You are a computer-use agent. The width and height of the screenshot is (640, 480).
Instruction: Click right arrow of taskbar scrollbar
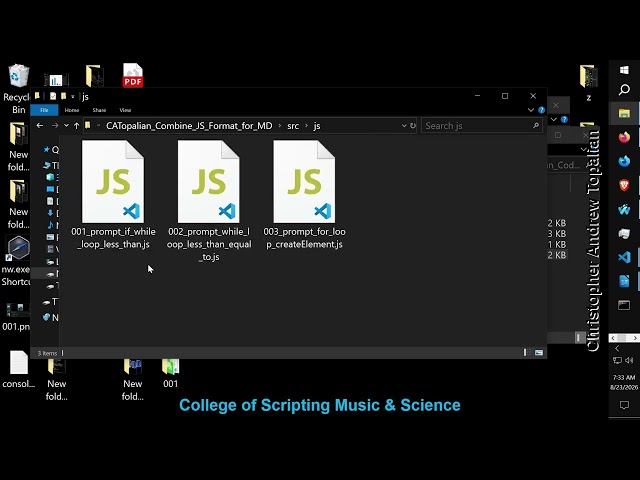(x=635, y=338)
